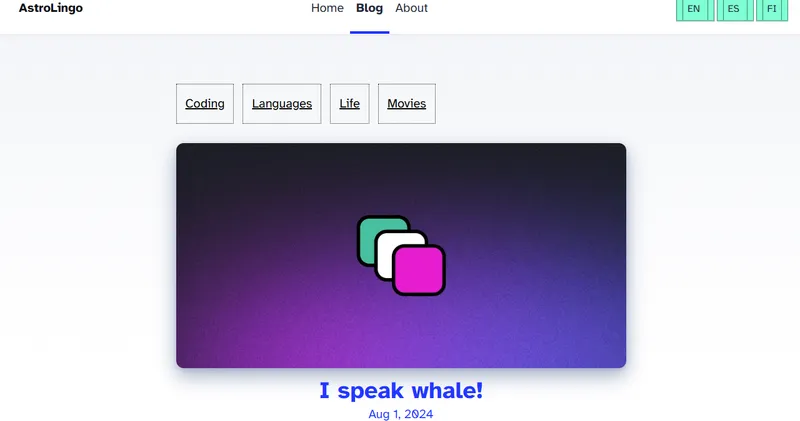The width and height of the screenshot is (800, 421).
Task: Change language to FI
Action: tap(771, 9)
